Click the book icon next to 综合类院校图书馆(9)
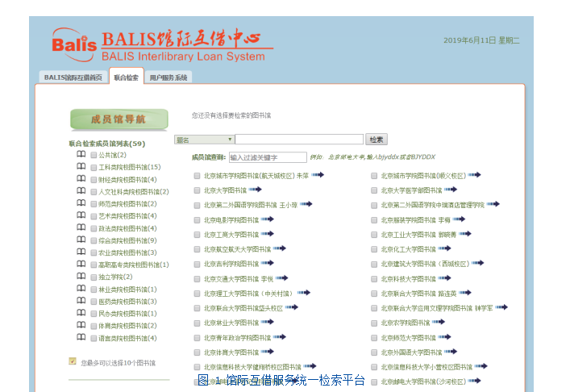 click(x=81, y=240)
